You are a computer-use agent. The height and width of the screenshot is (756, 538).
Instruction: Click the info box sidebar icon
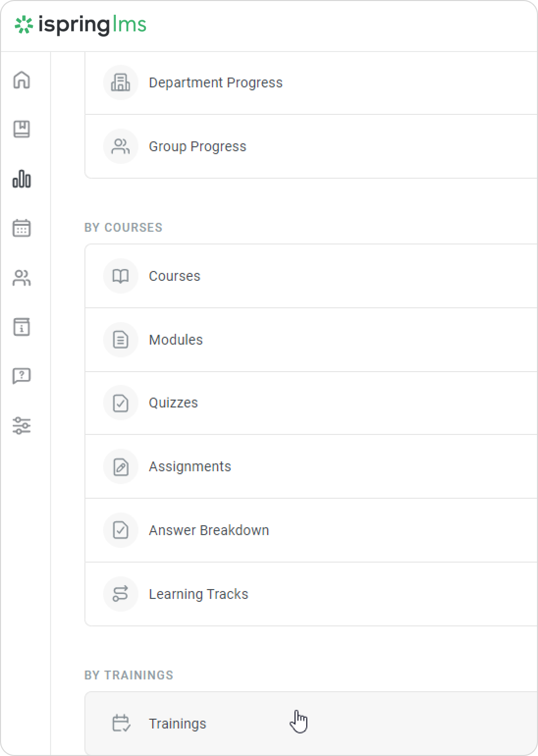pos(22,327)
